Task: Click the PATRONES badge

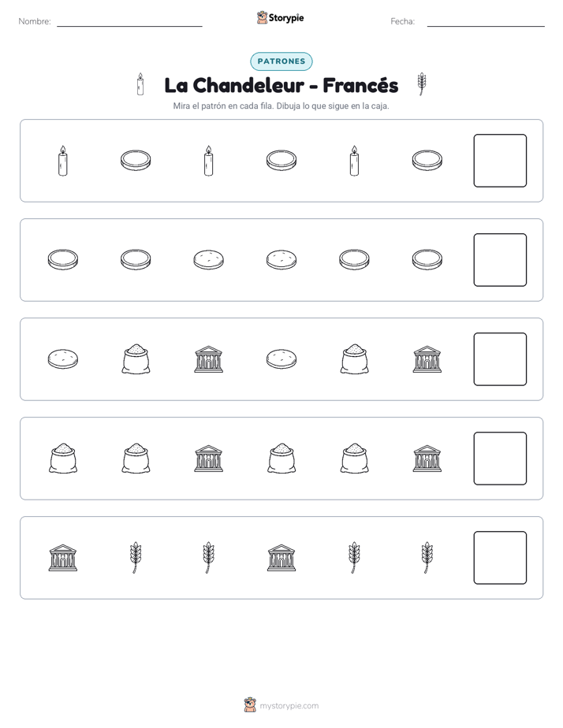Action: coord(281,61)
